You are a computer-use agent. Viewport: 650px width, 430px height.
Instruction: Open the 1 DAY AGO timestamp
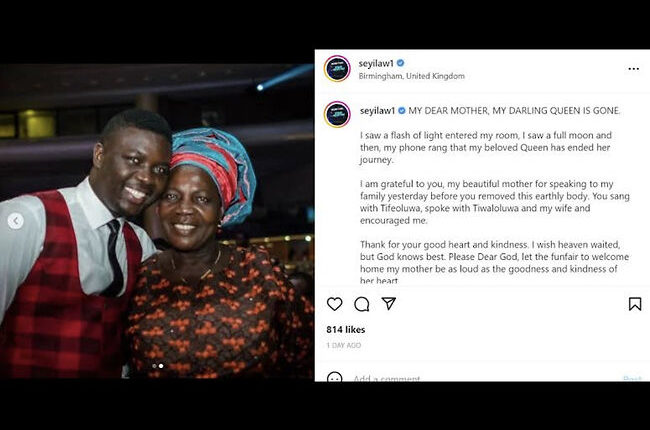coord(343,345)
